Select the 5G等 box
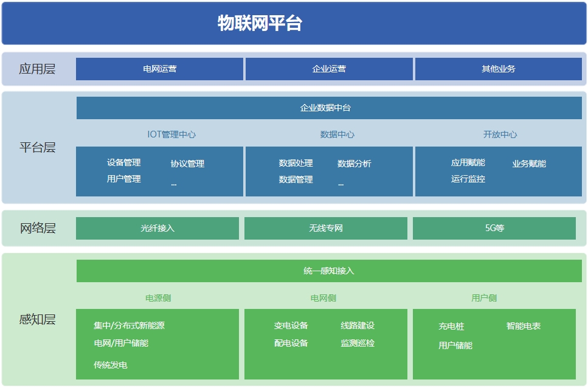Viewport: 588px width, 388px height. (x=494, y=228)
